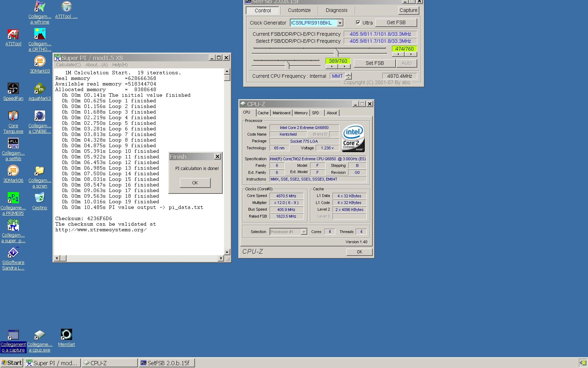Image resolution: width=588 pixels, height=368 pixels.
Task: Switch to the Cache tab in CPU-Z
Action: [x=263, y=113]
